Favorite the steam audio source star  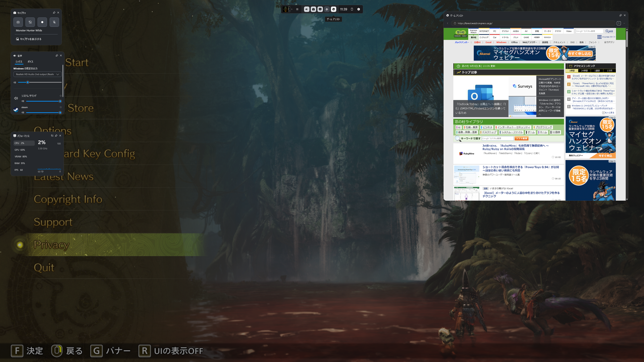click(x=61, y=107)
